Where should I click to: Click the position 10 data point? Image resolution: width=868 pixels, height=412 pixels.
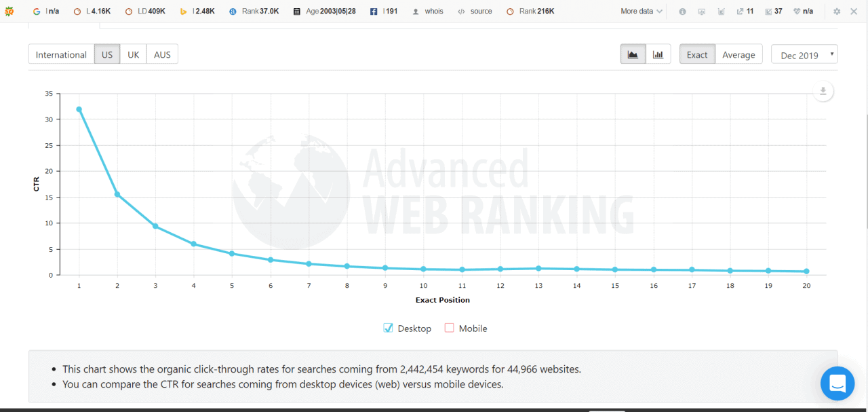[x=423, y=269]
